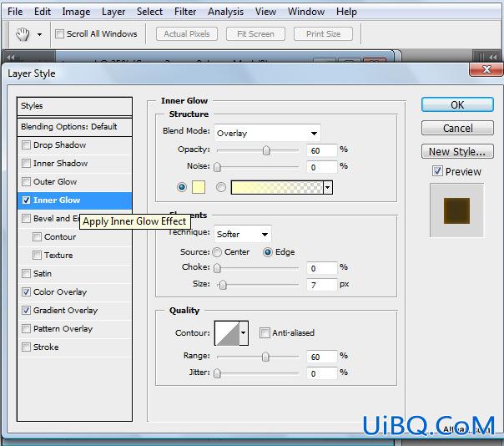This screenshot has width=504, height=446.
Task: Open the Analysis menu
Action: (x=225, y=12)
